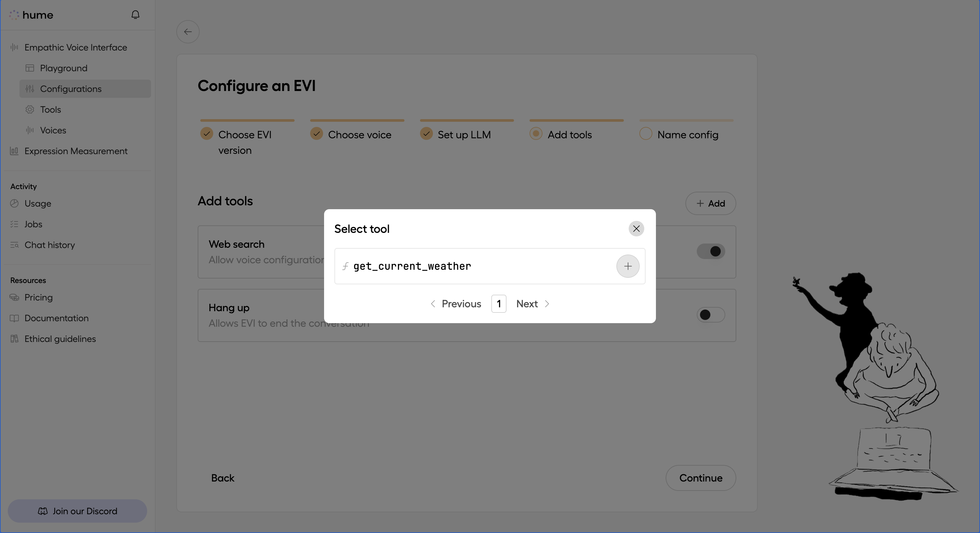Click the Tools gear icon in sidebar

coord(30,109)
